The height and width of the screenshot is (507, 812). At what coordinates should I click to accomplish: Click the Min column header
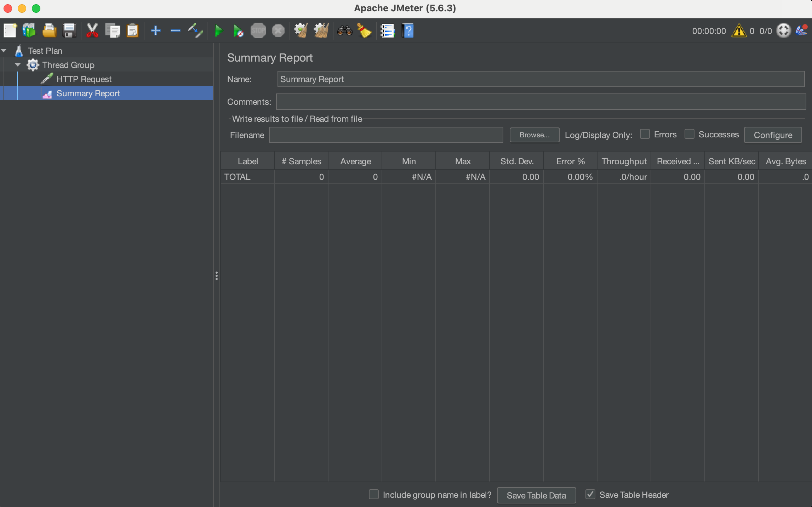(x=409, y=161)
